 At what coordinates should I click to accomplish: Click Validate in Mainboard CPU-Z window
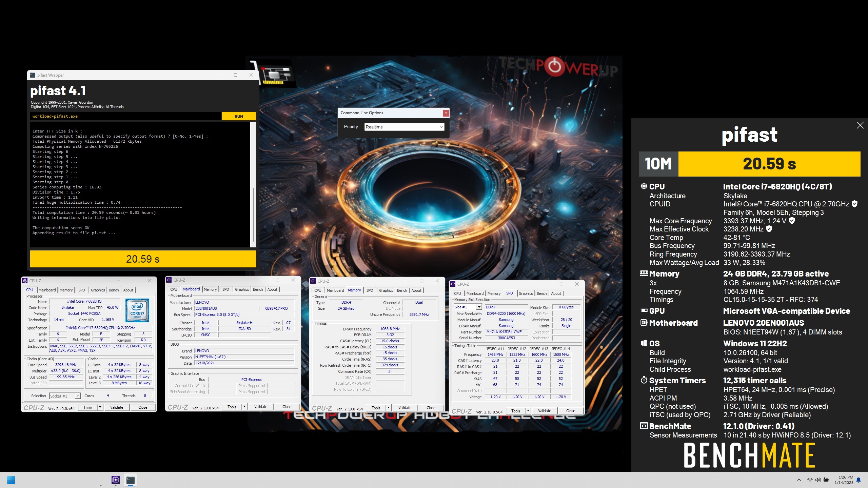[261, 407]
